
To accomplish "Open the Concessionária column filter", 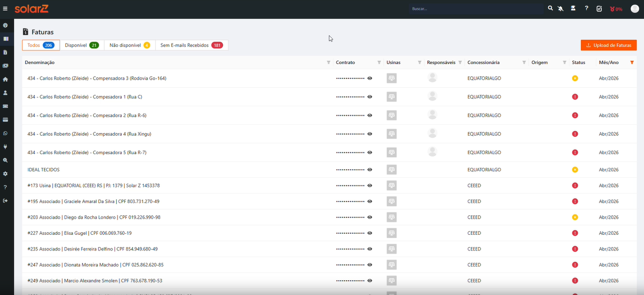I will click(524, 63).
